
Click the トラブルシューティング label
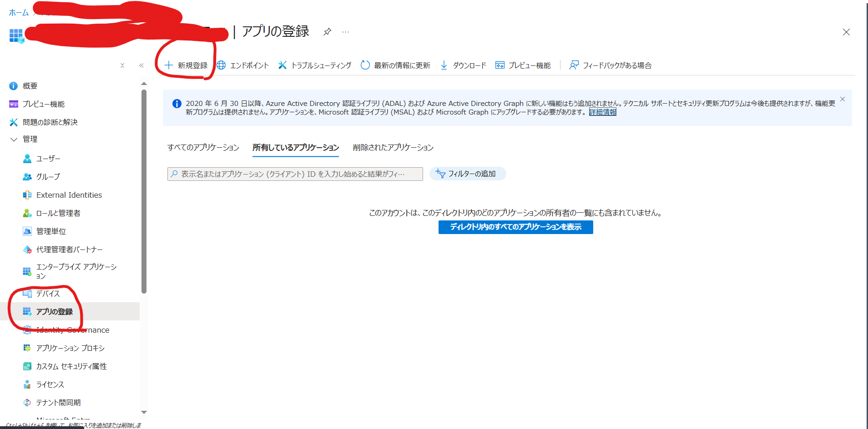[x=321, y=65]
